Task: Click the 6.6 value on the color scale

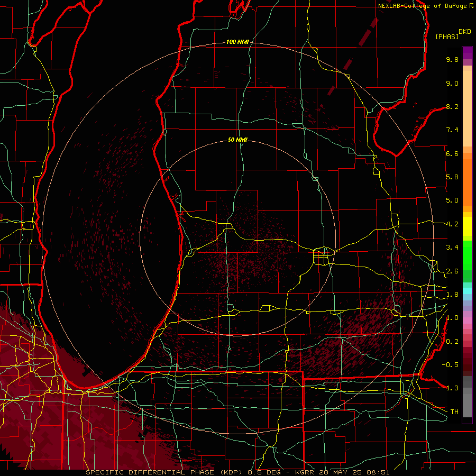Action: click(452, 153)
